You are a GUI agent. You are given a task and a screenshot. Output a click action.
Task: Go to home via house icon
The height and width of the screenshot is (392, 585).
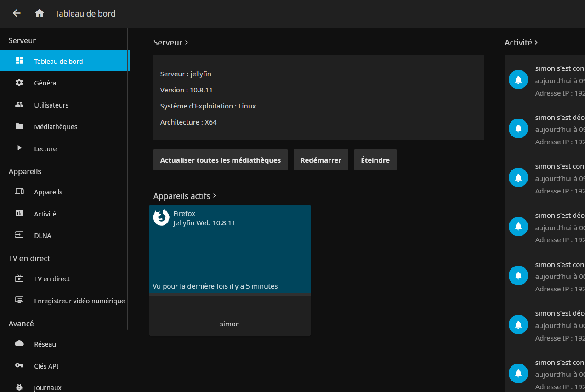pos(40,13)
